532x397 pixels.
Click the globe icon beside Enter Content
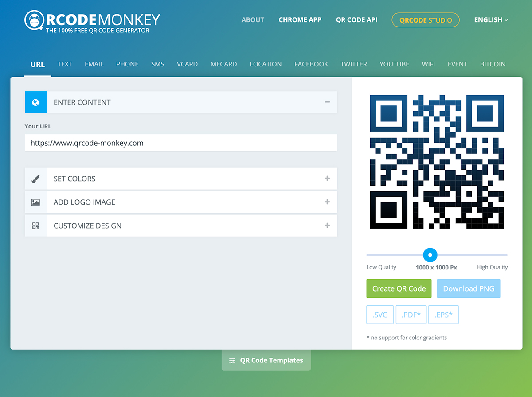pos(35,102)
